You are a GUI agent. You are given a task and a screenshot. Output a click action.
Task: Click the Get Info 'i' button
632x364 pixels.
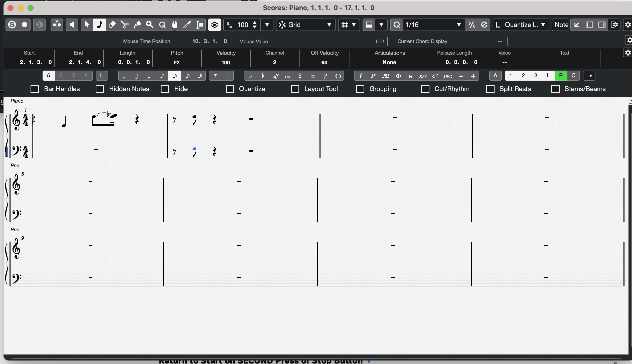point(360,76)
